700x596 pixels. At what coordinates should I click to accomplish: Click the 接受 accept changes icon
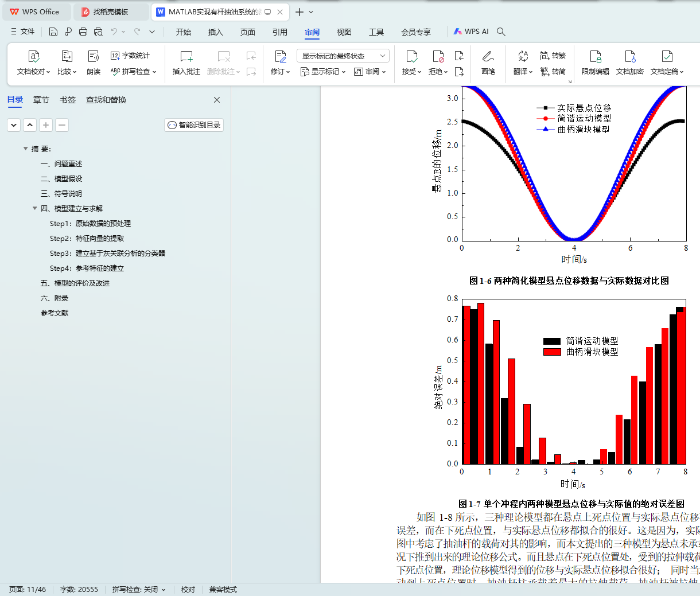click(412, 56)
